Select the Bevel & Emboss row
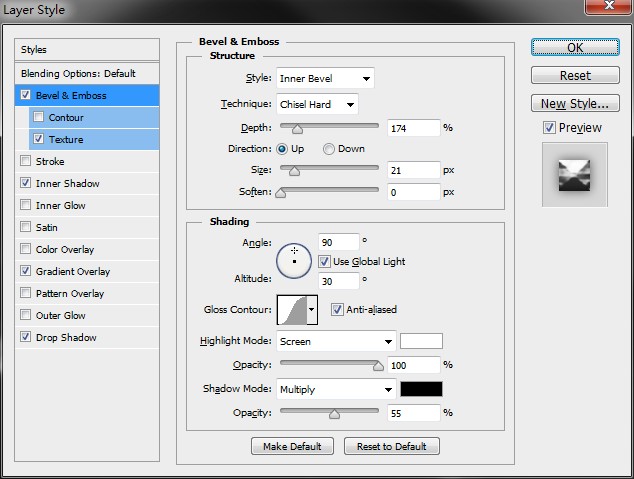634x479 pixels. (x=87, y=95)
